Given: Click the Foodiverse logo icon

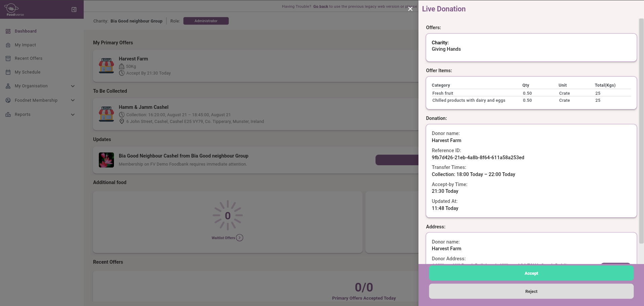Looking at the screenshot, I should click(x=12, y=8).
